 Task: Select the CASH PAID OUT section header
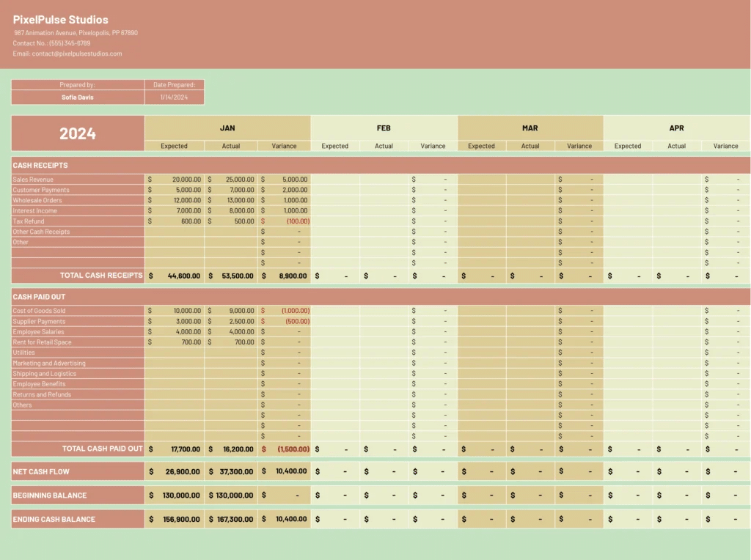pyautogui.click(x=40, y=297)
